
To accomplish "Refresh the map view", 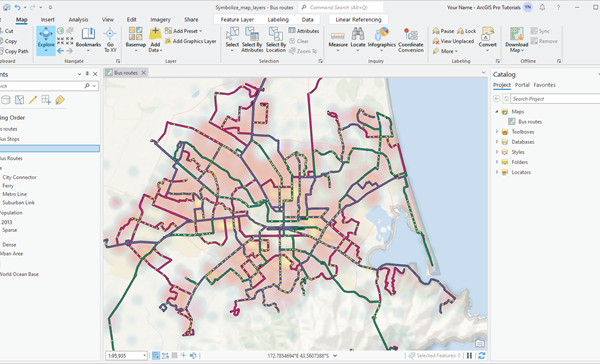I will click(481, 356).
